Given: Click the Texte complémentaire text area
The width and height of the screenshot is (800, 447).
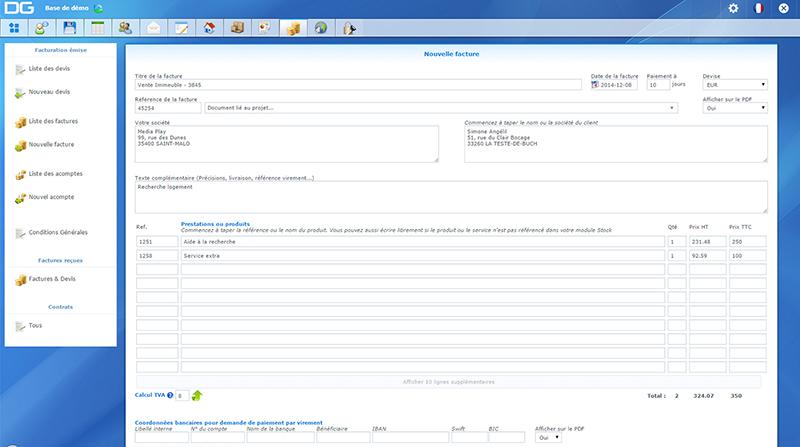Looking at the screenshot, I should [451, 196].
